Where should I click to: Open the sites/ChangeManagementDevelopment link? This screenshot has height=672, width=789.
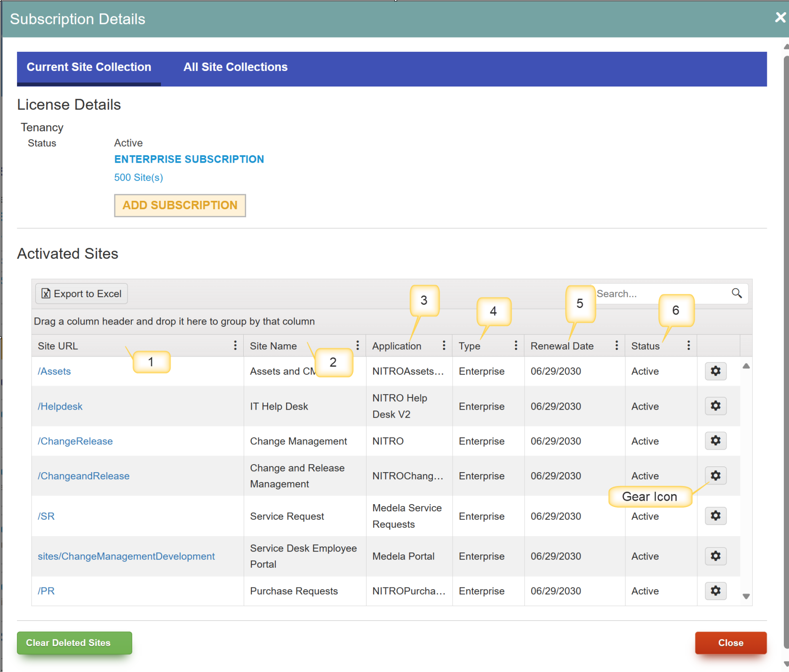click(x=126, y=556)
